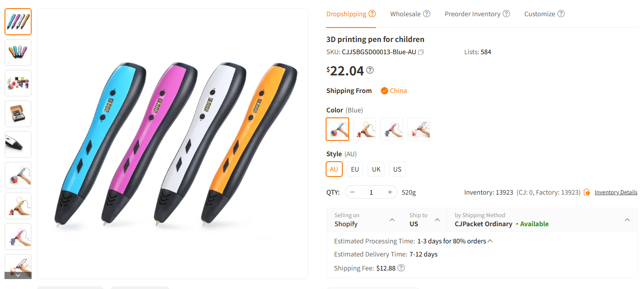Click the down arrow below the thumbnail list
This screenshot has width=644, height=289.
pyautogui.click(x=18, y=275)
